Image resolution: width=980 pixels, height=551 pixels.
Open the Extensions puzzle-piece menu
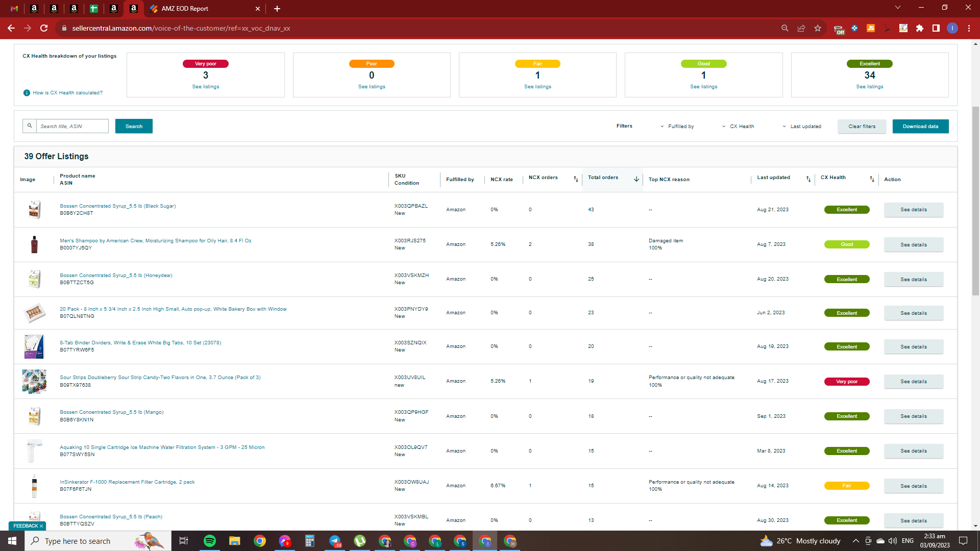[x=920, y=28]
